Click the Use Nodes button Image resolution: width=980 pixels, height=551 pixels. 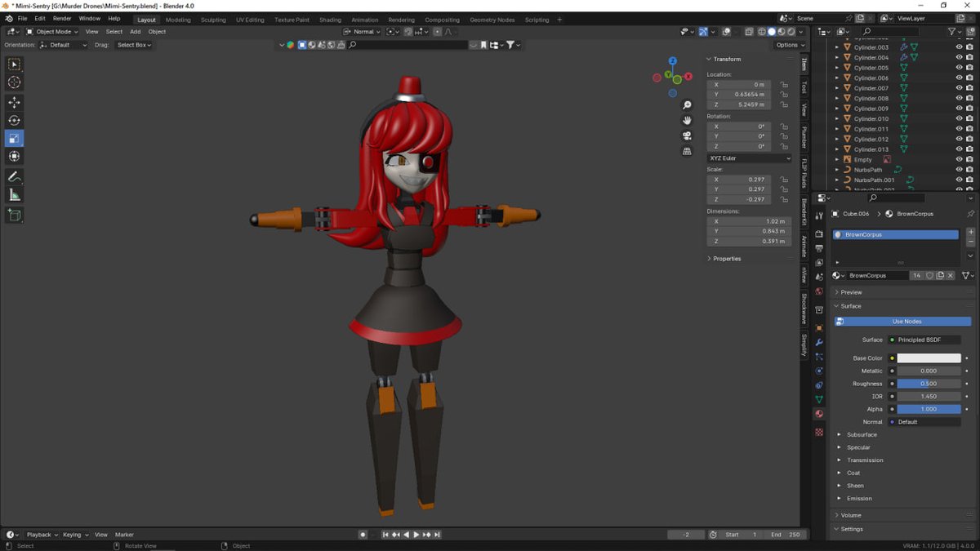(x=902, y=322)
